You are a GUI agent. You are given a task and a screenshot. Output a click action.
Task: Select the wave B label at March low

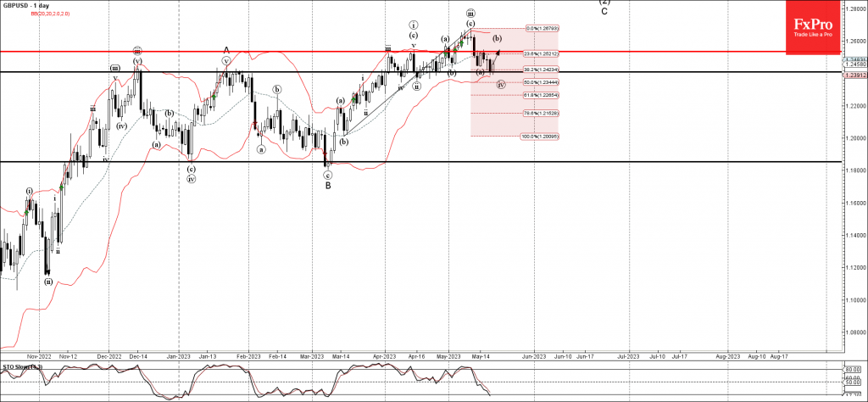point(328,185)
